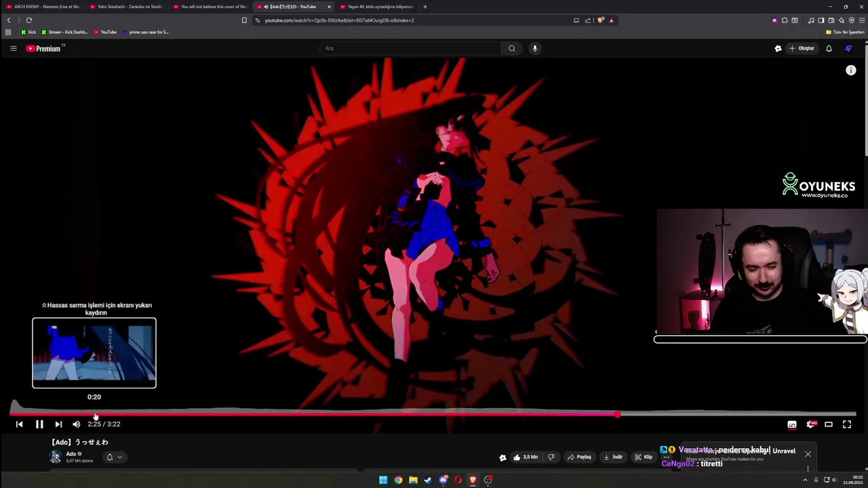Like the video with 3,5 Mn button
Viewport: 868px width, 488px height.
click(x=526, y=457)
